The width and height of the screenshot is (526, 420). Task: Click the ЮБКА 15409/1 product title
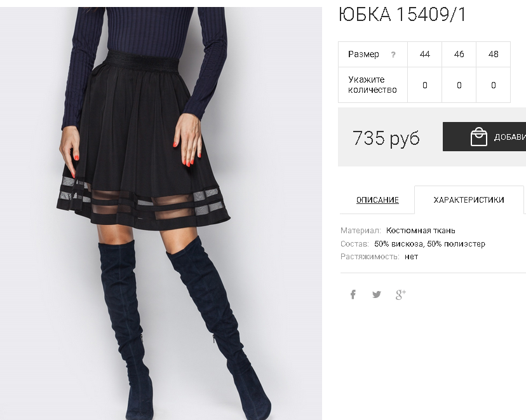point(402,15)
